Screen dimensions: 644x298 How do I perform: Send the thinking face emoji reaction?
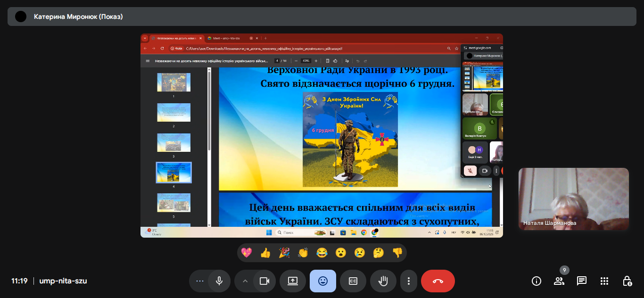tap(378, 253)
